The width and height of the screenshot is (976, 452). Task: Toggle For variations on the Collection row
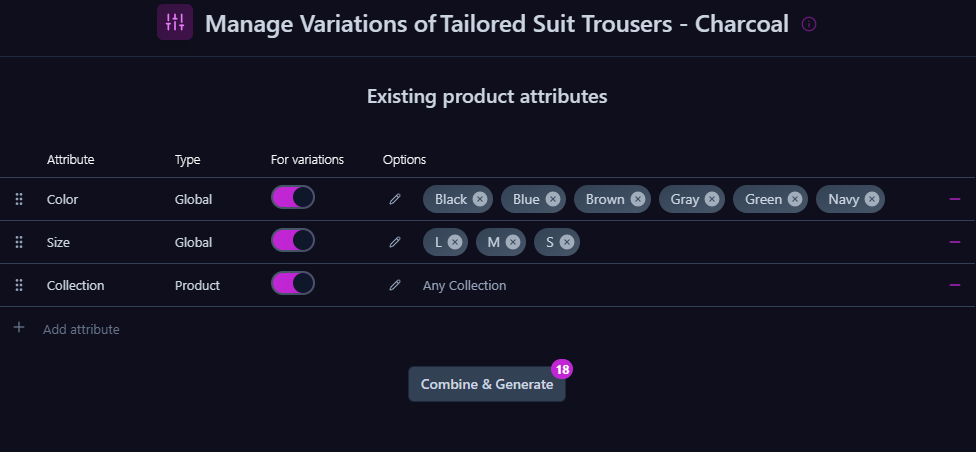point(293,284)
